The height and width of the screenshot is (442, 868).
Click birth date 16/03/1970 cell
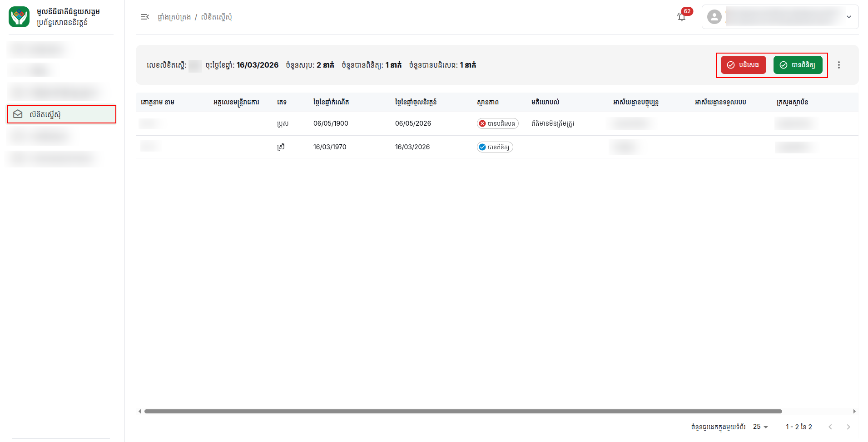click(x=330, y=147)
